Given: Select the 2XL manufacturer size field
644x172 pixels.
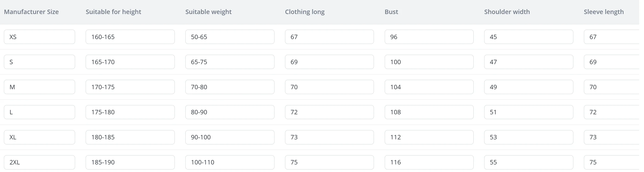Looking at the screenshot, I should coord(39,162).
